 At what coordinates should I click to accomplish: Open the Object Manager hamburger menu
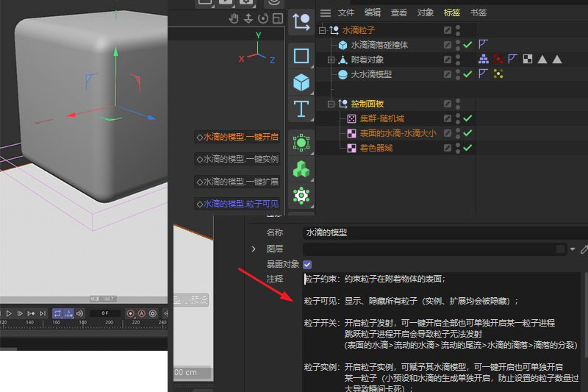pyautogui.click(x=325, y=13)
